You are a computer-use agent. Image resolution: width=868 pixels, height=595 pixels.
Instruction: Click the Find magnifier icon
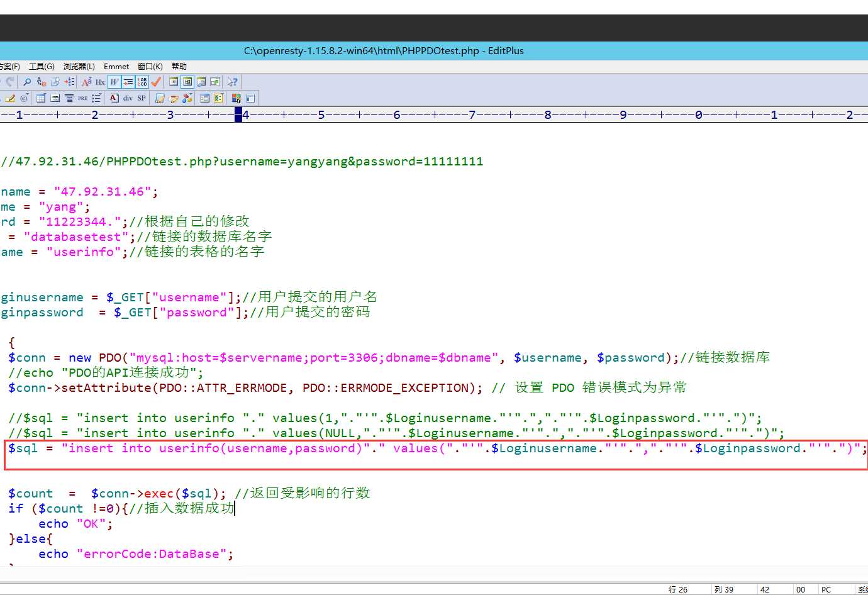click(27, 82)
